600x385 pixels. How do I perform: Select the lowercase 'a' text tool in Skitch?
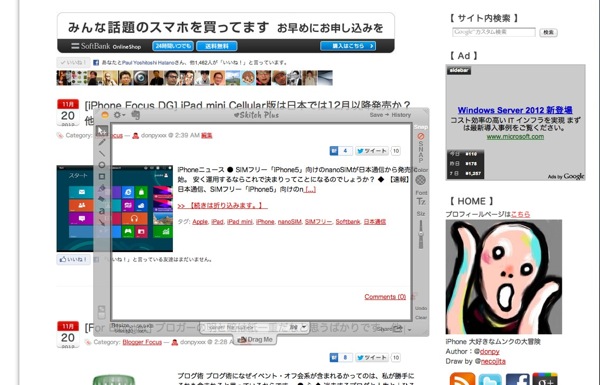pos(102,210)
